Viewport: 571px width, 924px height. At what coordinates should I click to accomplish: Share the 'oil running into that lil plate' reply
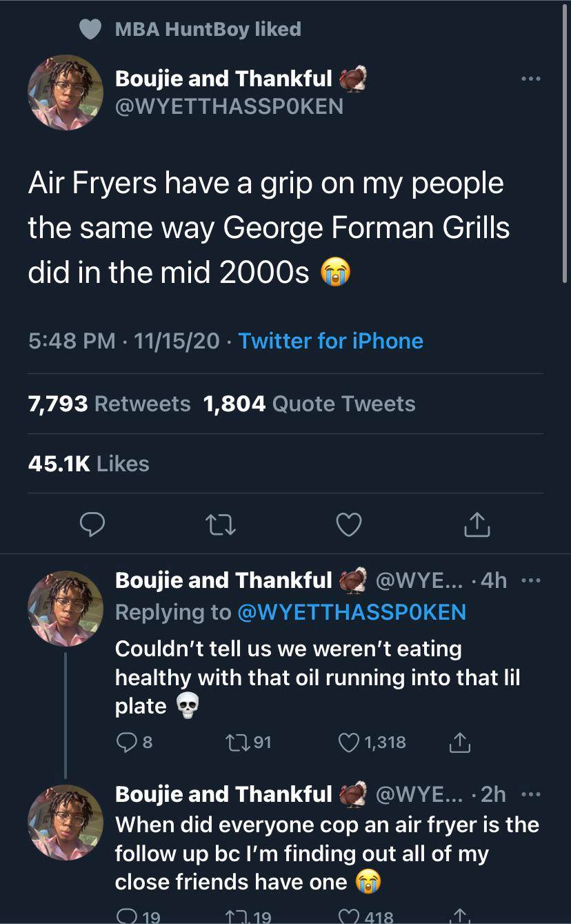coord(459,742)
